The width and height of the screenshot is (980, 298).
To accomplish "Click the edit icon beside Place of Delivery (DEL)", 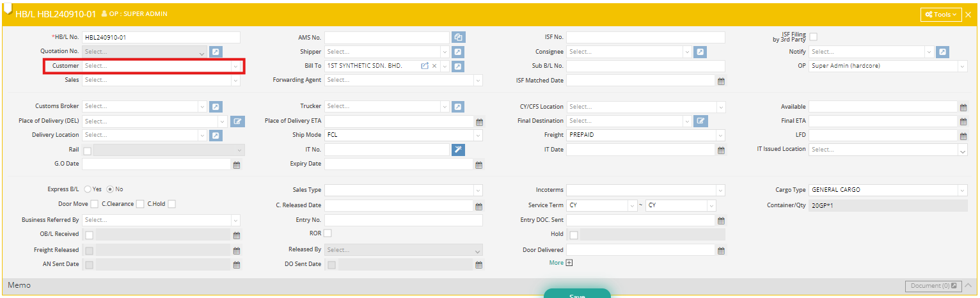I will (238, 121).
